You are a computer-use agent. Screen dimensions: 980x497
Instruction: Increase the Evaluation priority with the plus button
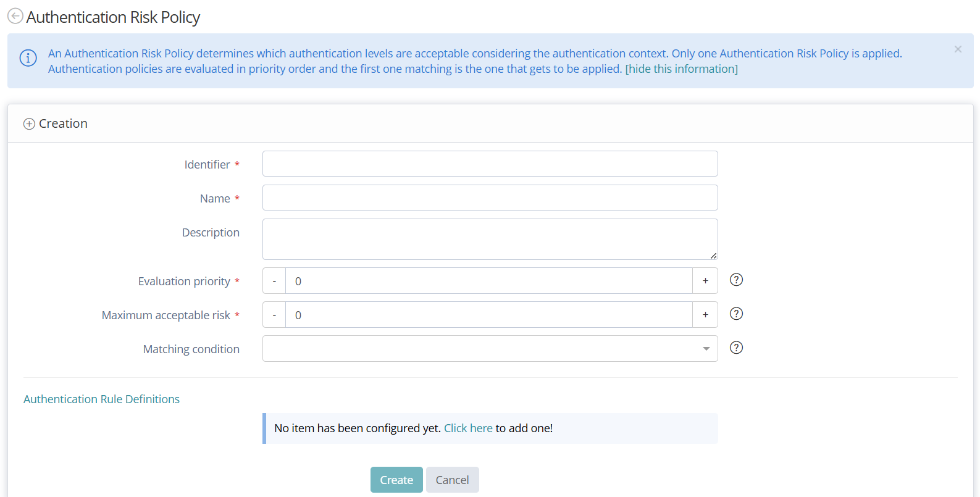705,281
